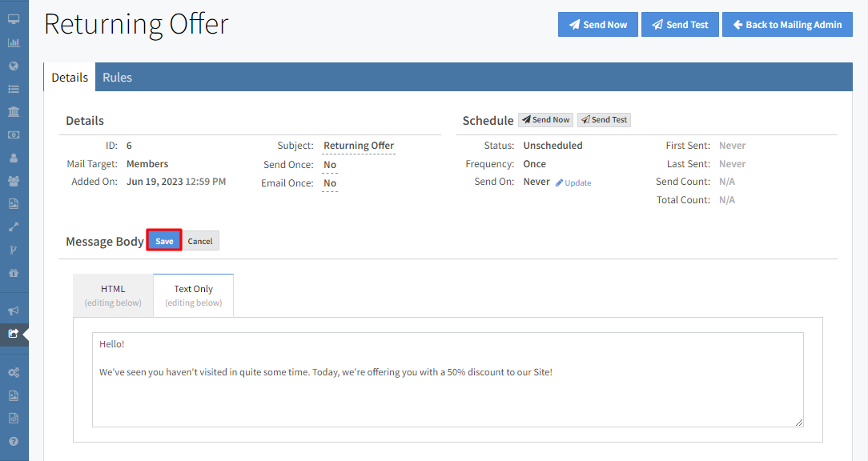Click the megaphone icon in sidebar
Image resolution: width=868 pixels, height=461 pixels.
point(14,311)
